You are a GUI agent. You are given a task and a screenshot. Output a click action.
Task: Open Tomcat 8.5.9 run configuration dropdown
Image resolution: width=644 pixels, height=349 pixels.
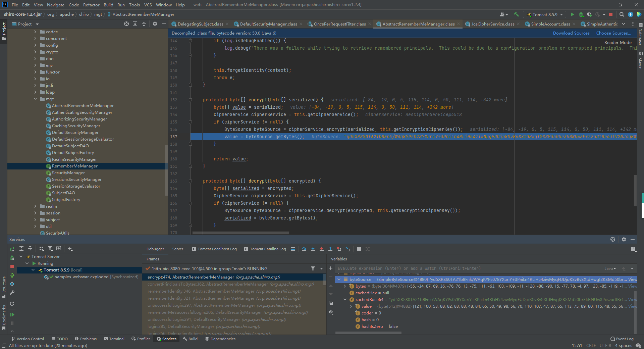[544, 14]
